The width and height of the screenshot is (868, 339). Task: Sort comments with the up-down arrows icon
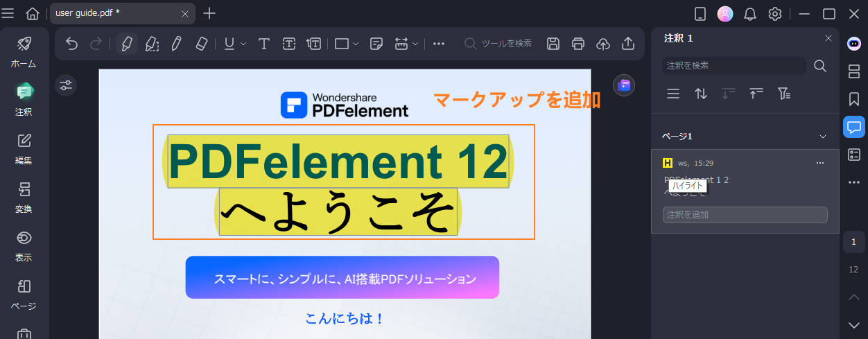pos(701,94)
